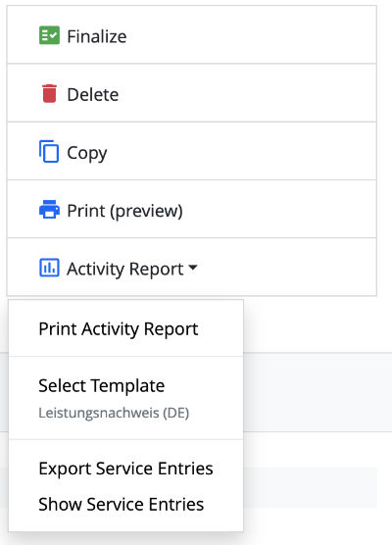Choose Show Service Entries
Viewport: 392px width, 545px height.
click(121, 505)
